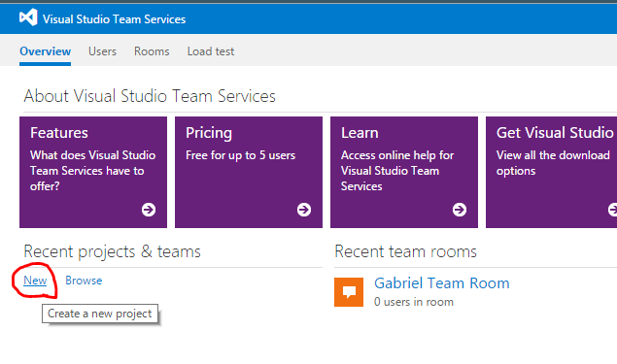Viewport: 617px width, 364px height.
Task: Switch to the Users tab
Action: click(102, 51)
